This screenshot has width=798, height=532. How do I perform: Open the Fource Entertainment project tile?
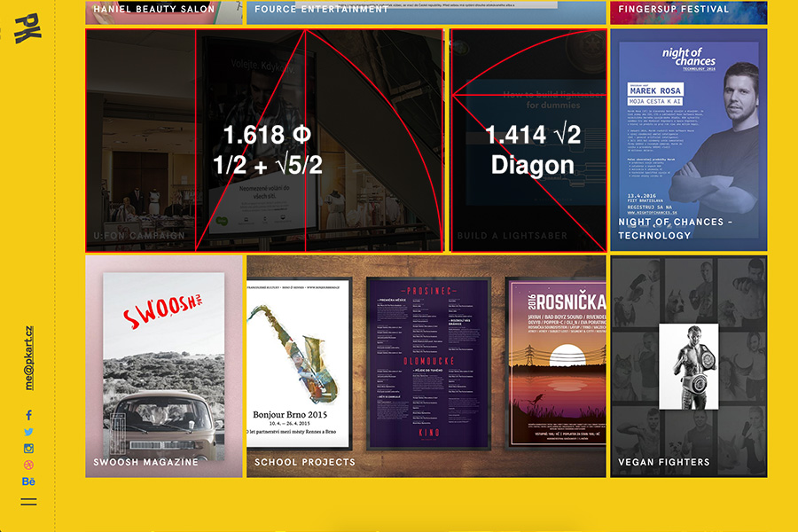coord(426,12)
